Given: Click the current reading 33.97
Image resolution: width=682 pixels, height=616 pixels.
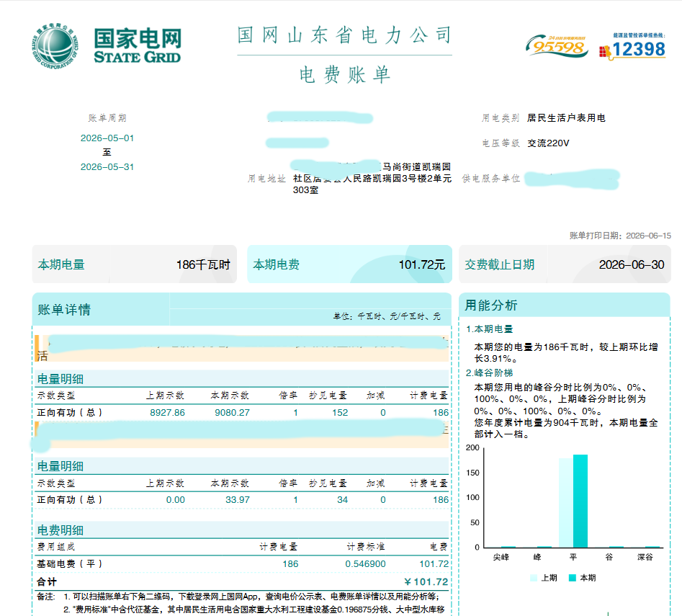Looking at the screenshot, I should tap(238, 500).
